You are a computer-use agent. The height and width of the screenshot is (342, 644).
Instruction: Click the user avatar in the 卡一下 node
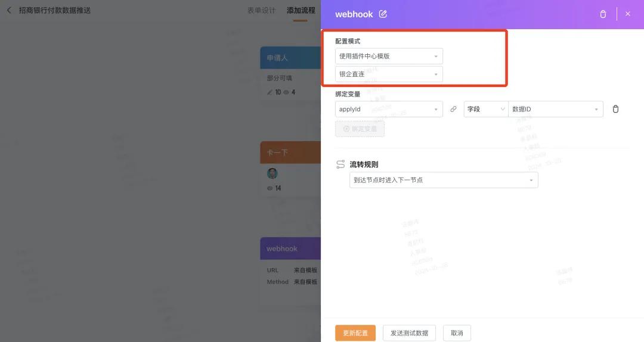point(272,173)
